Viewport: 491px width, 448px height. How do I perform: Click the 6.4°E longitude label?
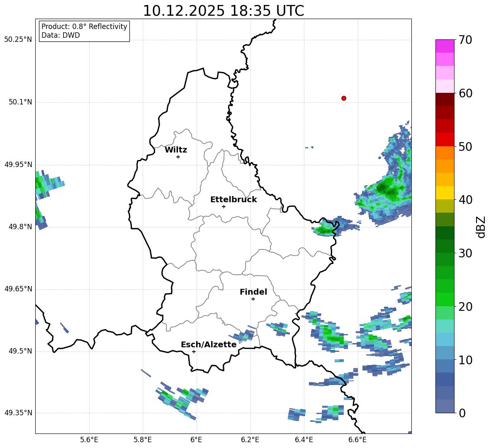[x=304, y=440]
